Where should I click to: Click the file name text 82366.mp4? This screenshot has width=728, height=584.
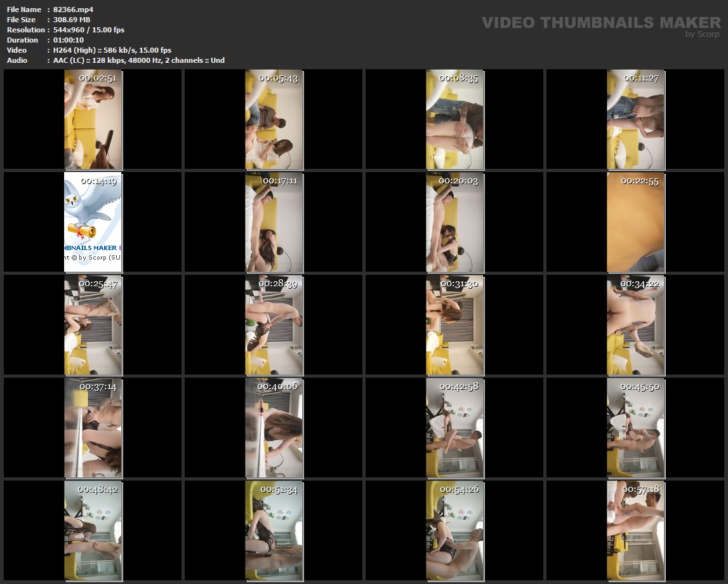[74, 10]
